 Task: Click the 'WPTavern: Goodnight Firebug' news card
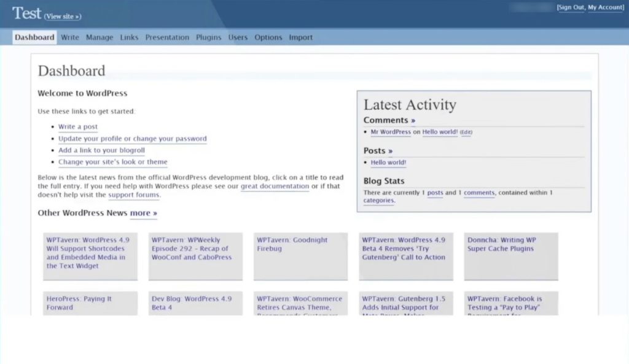[300, 256]
